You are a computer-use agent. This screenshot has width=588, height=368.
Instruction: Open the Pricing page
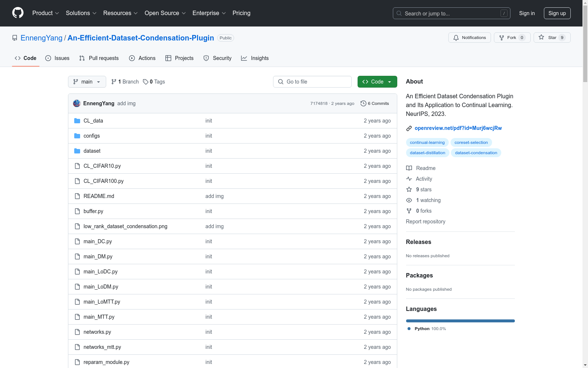coord(241,13)
